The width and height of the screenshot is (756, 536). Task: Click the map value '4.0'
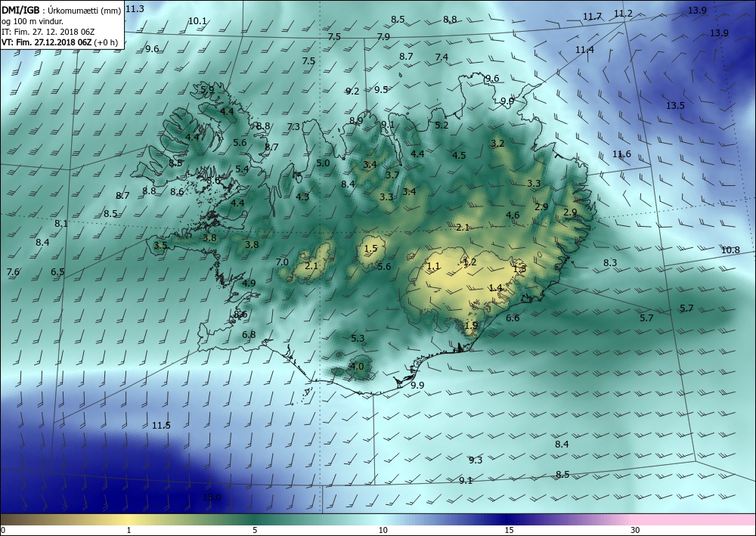tap(356, 367)
